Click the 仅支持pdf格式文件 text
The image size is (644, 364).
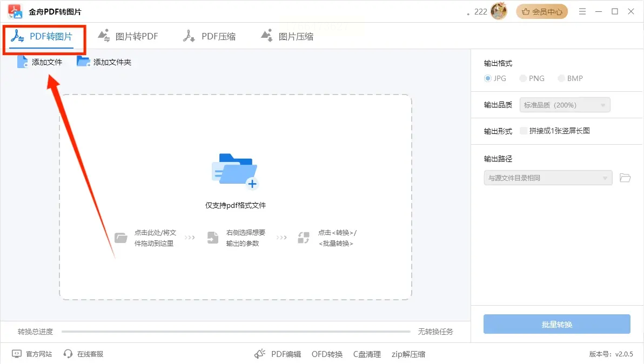(236, 205)
